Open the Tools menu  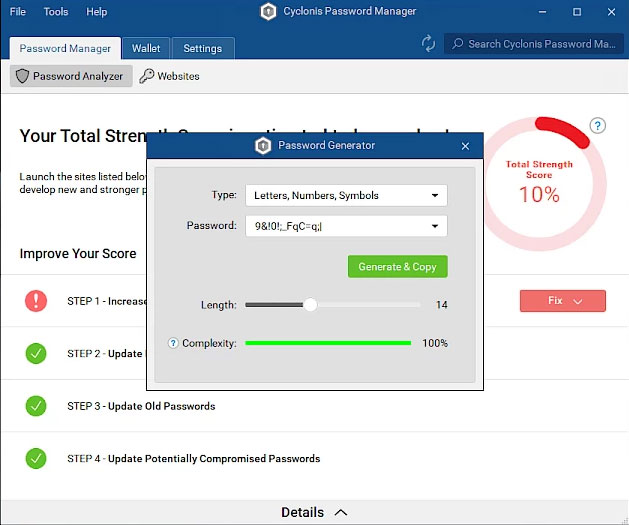(56, 12)
